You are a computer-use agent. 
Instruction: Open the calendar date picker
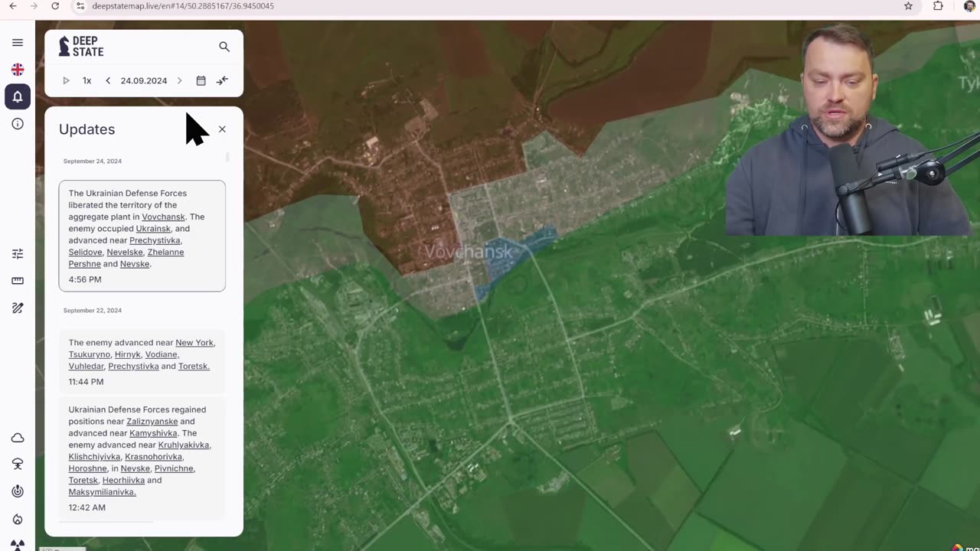[x=201, y=80]
